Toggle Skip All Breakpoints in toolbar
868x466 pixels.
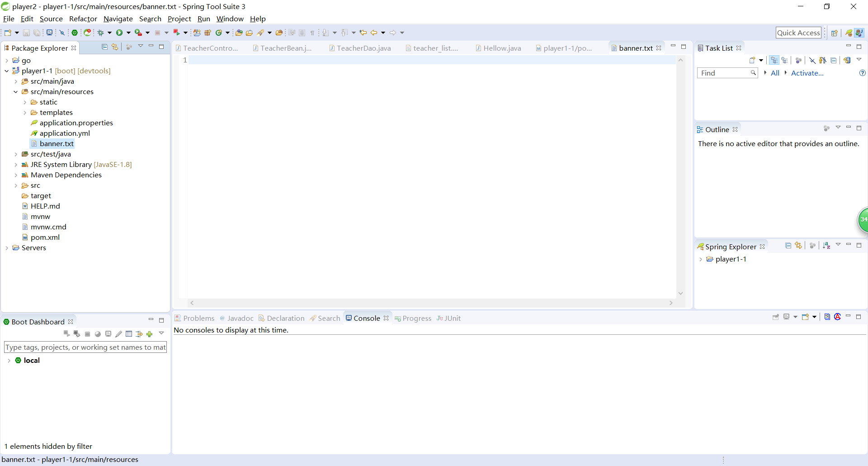click(62, 33)
